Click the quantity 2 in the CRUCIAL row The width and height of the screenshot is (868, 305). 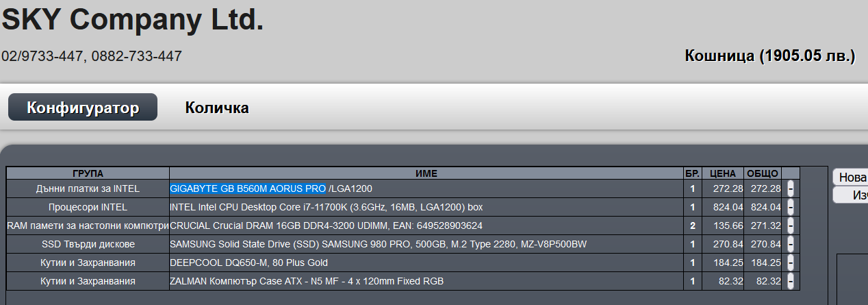pos(692,225)
